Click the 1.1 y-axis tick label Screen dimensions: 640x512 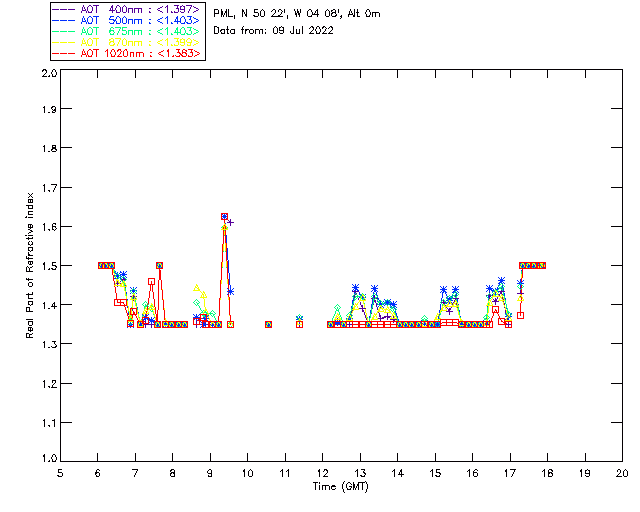(49, 423)
